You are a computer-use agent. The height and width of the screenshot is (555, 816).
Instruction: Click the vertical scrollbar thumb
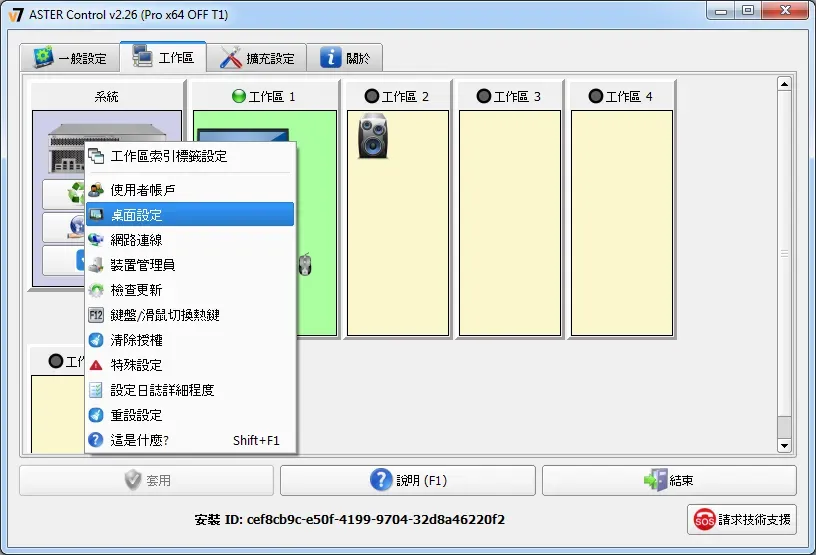coord(784,254)
